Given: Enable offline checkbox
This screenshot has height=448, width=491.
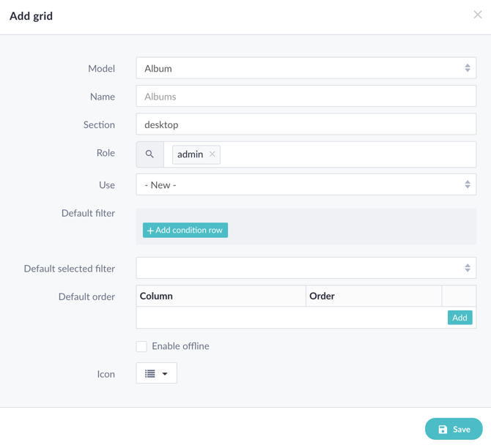Looking at the screenshot, I should pos(141,346).
